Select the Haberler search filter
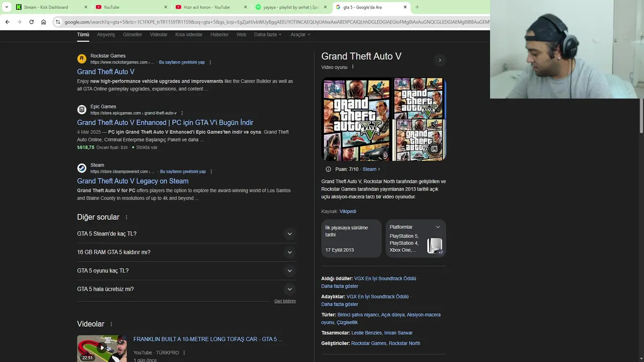This screenshot has height=362, width=644. (219, 35)
